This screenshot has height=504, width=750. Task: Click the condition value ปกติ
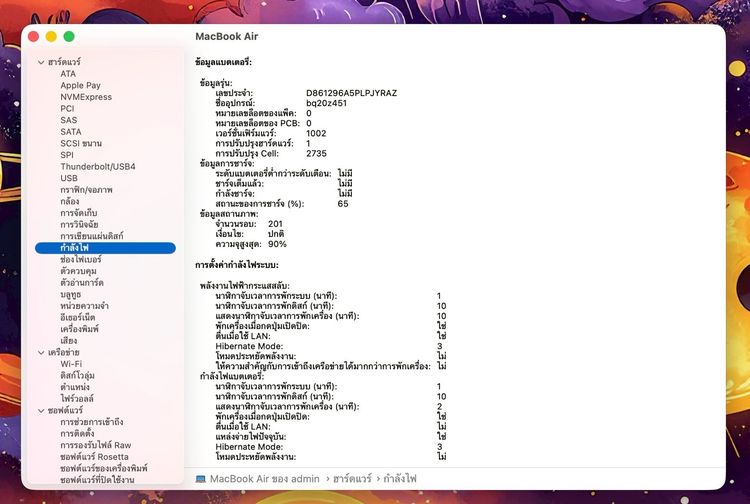tap(276, 234)
